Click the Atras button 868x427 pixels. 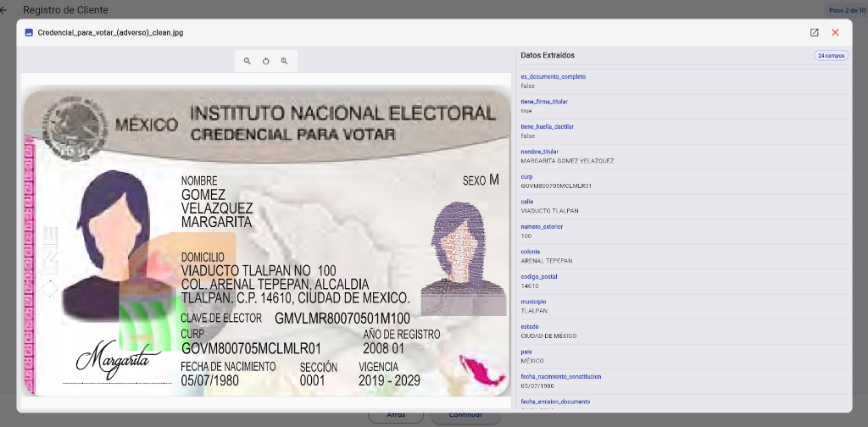(x=396, y=415)
